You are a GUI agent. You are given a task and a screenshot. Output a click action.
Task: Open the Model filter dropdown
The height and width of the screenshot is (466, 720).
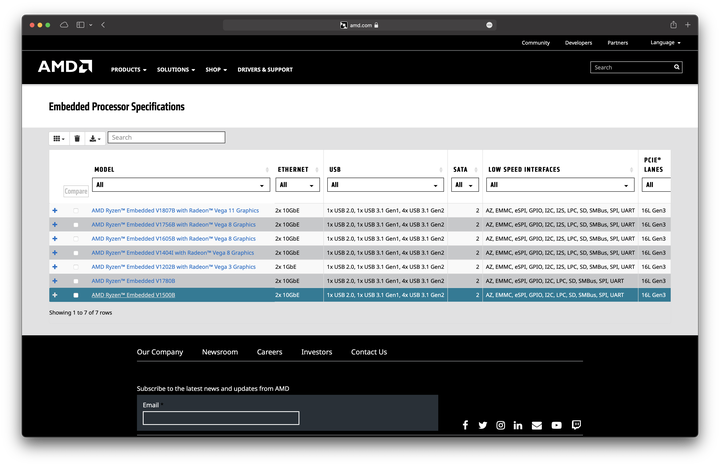[181, 185]
